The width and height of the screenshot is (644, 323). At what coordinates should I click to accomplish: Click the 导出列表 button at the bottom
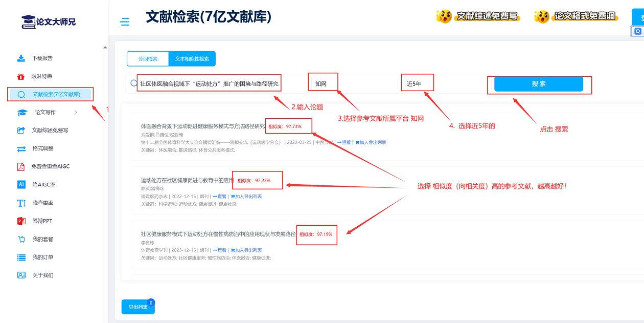(x=138, y=307)
